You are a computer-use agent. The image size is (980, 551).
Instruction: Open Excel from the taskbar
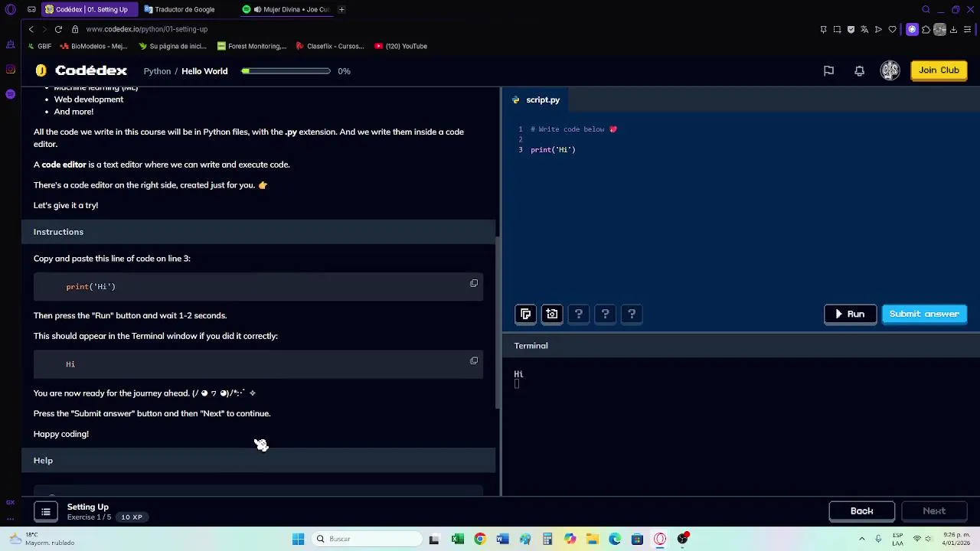(457, 539)
